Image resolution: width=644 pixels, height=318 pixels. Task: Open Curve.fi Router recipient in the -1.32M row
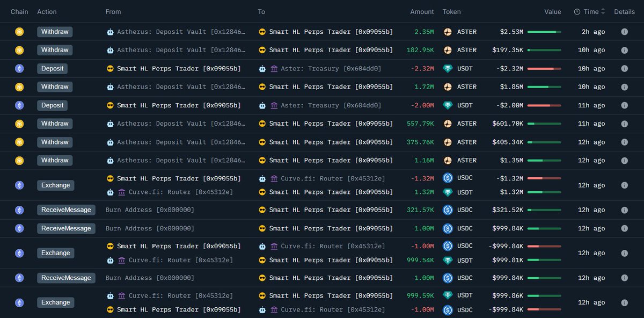pyautogui.click(x=333, y=178)
